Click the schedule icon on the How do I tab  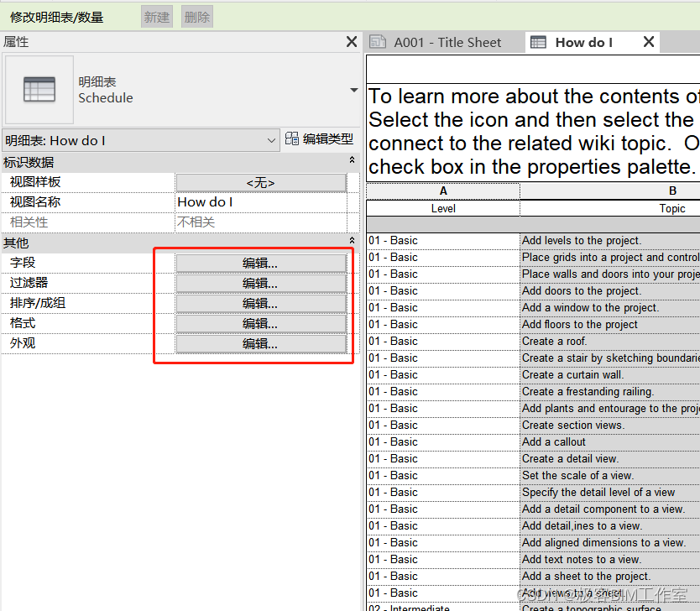click(538, 43)
